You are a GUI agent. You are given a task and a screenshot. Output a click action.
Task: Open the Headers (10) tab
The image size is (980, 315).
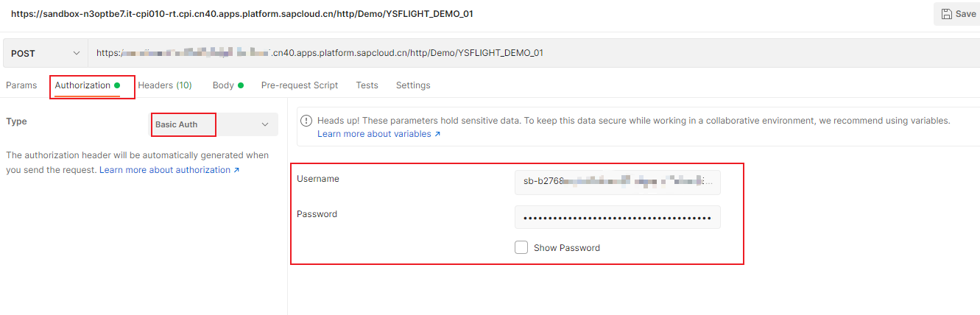[x=165, y=85]
